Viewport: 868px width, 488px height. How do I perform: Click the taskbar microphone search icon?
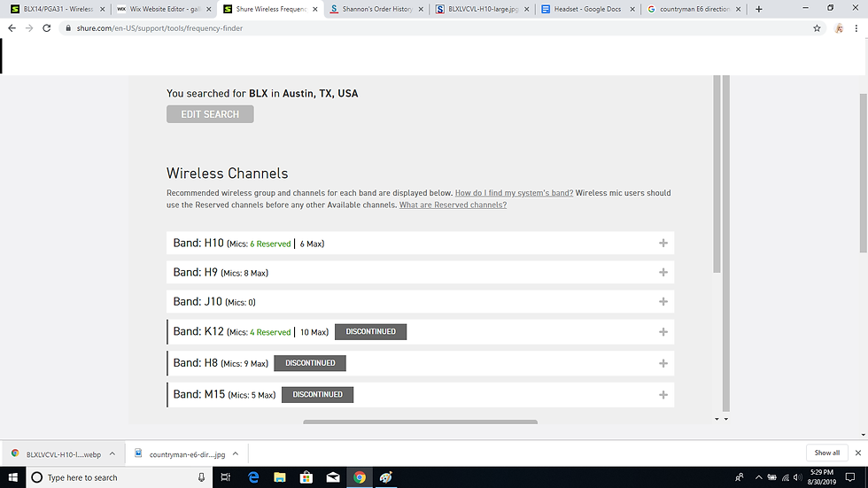pos(202,477)
